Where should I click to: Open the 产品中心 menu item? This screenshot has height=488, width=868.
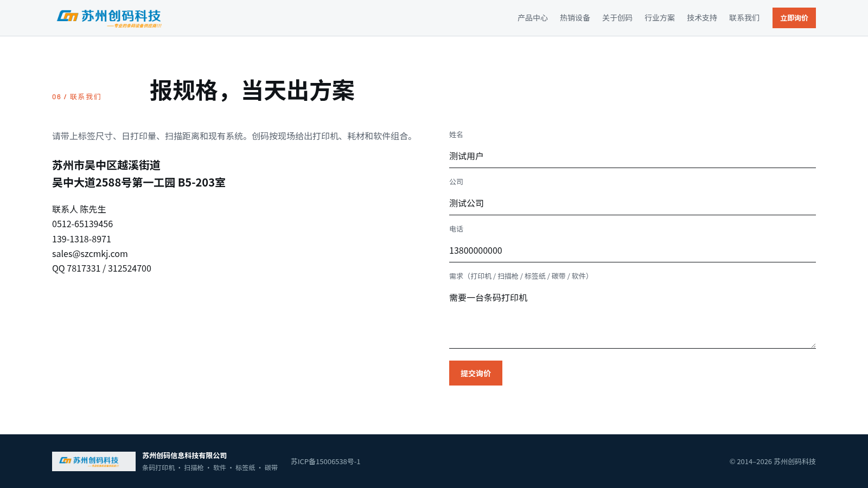(x=533, y=18)
